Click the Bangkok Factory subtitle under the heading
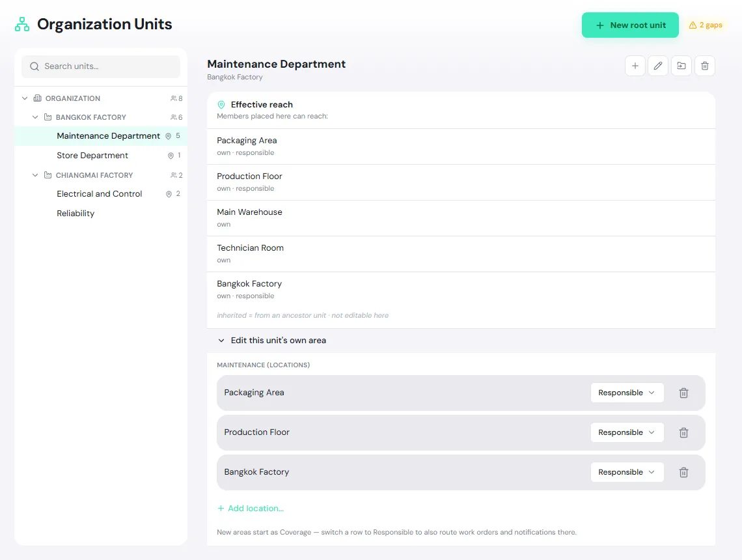 point(235,77)
